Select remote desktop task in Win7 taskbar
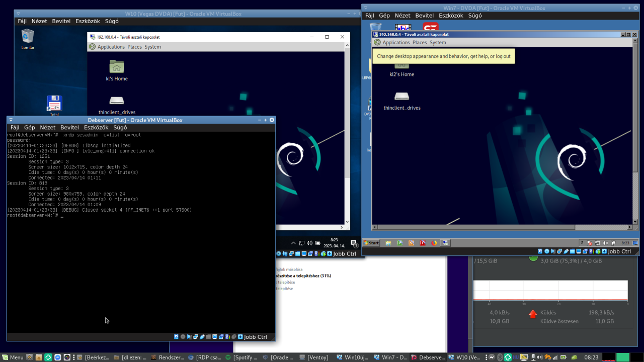 [445, 243]
